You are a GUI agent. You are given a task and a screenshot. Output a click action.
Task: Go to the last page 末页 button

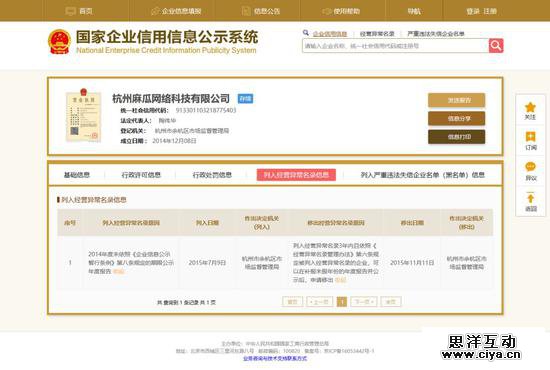point(391,302)
